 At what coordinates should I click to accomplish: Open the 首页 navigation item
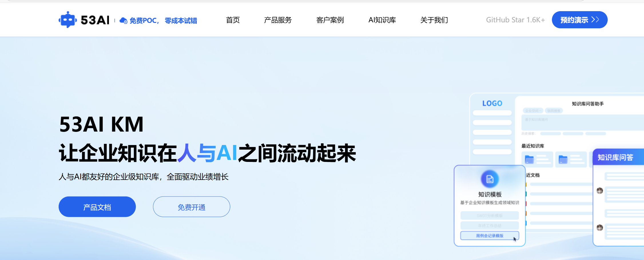[x=233, y=20]
